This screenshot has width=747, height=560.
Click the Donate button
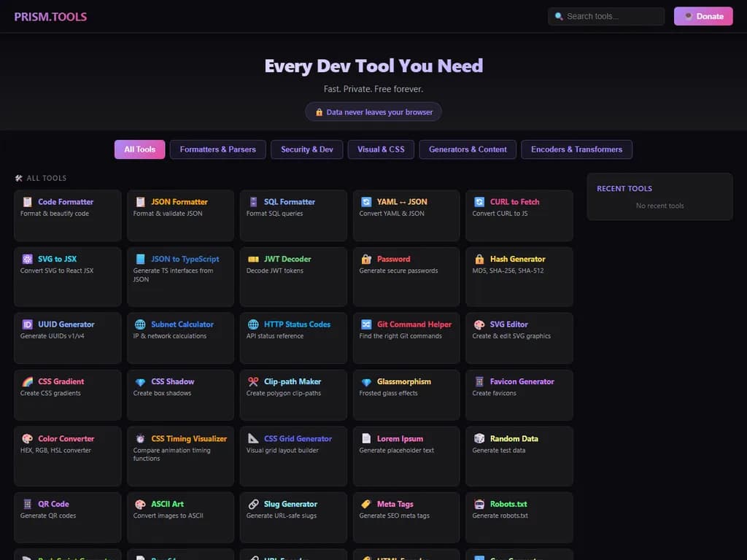coord(703,15)
